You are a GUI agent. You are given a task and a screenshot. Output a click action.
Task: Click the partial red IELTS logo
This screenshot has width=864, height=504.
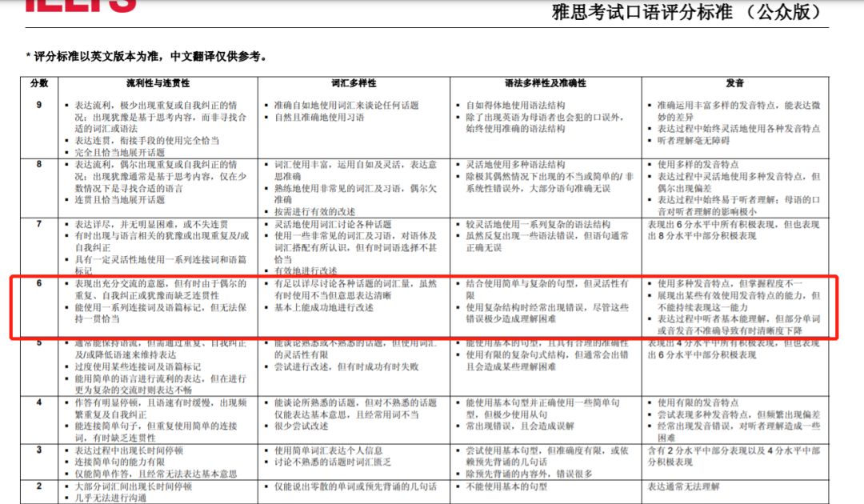click(x=81, y=6)
